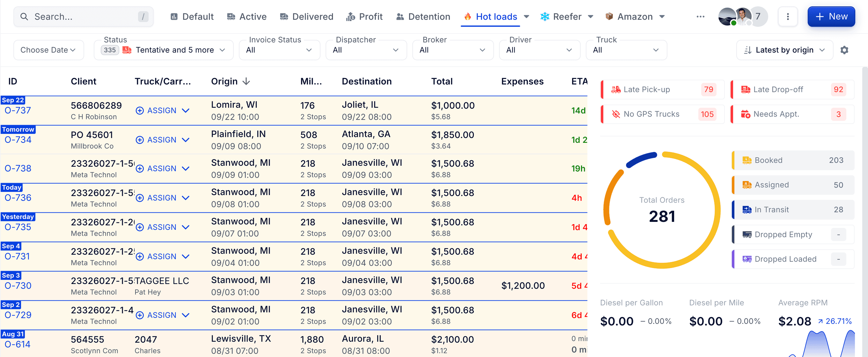This screenshot has width=868, height=357.
Task: Click the search magnifier icon
Action: (x=24, y=17)
